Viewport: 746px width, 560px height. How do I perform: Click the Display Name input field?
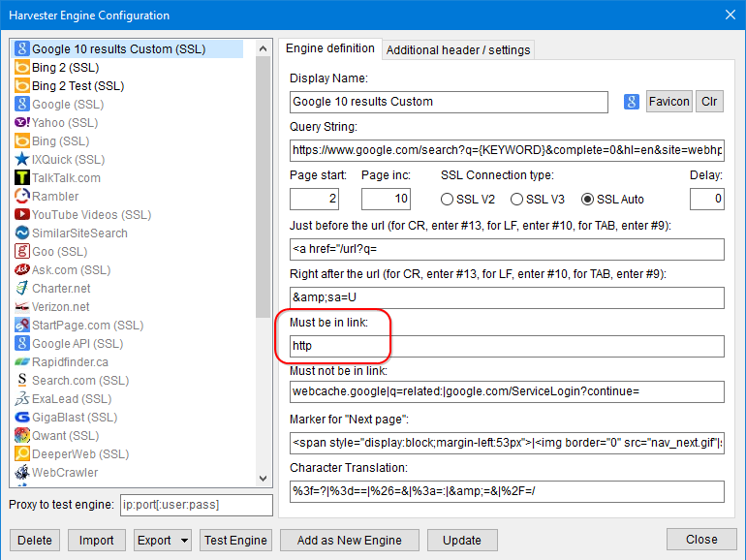point(449,102)
